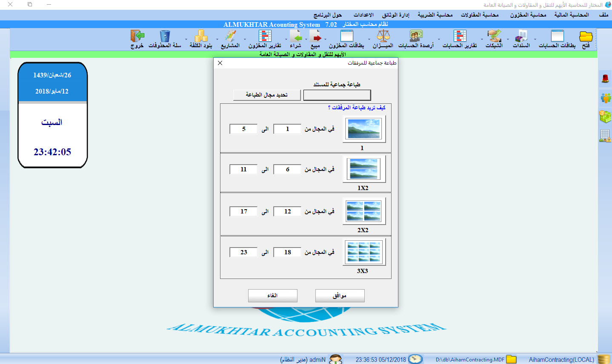The height and width of the screenshot is (364, 612).
Task: Expand dropdown arrow beside بطاقات الحسابات
Action: pyautogui.click(x=535, y=40)
